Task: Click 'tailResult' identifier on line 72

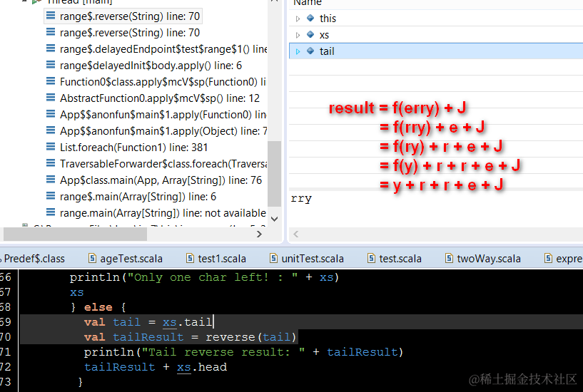Action: pos(119,367)
